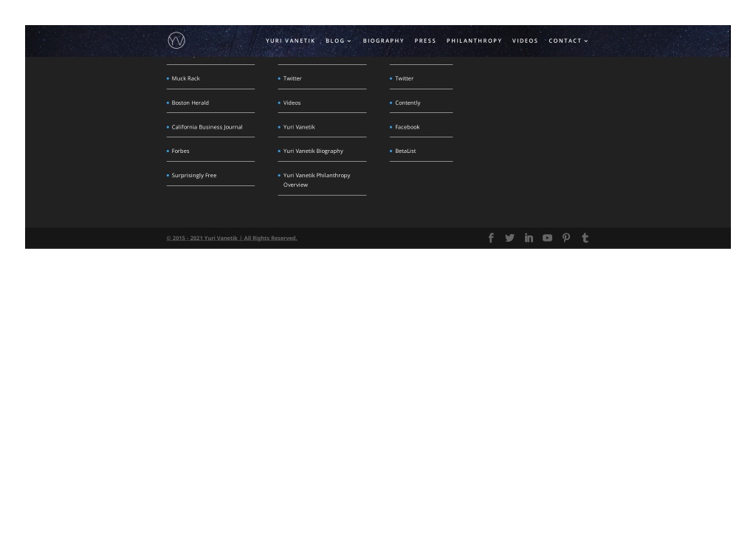The width and height of the screenshot is (756, 537).
Task: Open the YouTube icon in footer
Action: (x=547, y=238)
